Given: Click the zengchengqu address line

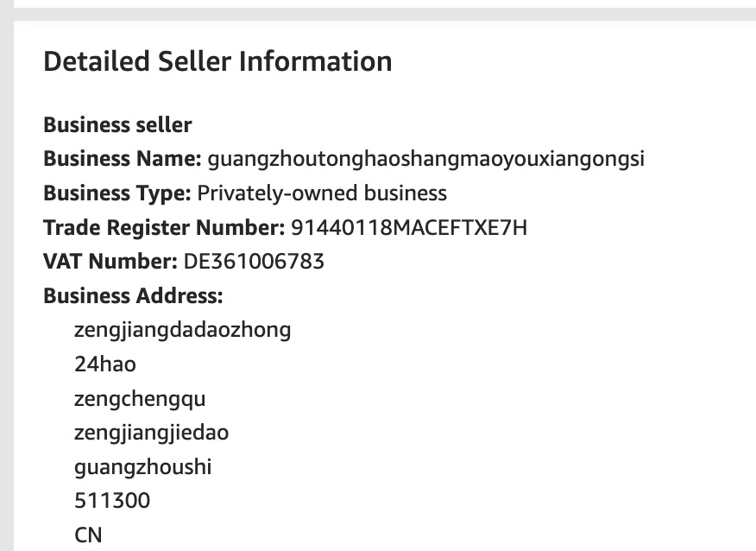Looking at the screenshot, I should tap(140, 398).
